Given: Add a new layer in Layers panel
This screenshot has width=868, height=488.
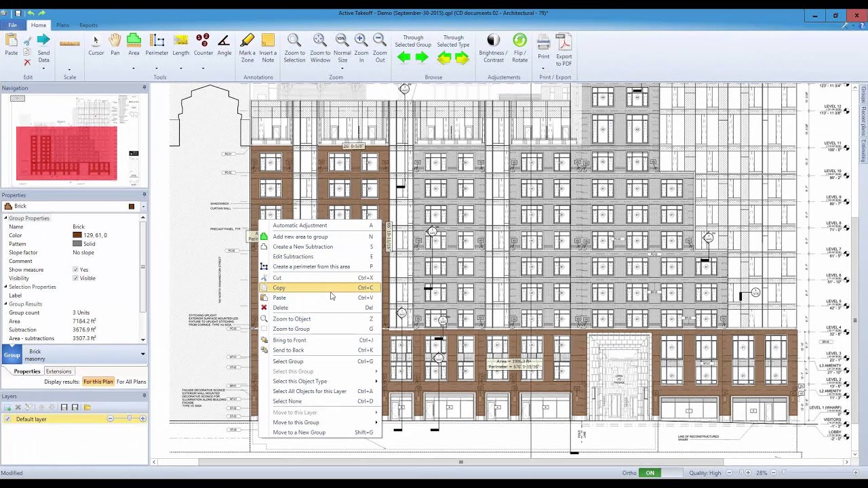Looking at the screenshot, I should tap(7, 407).
